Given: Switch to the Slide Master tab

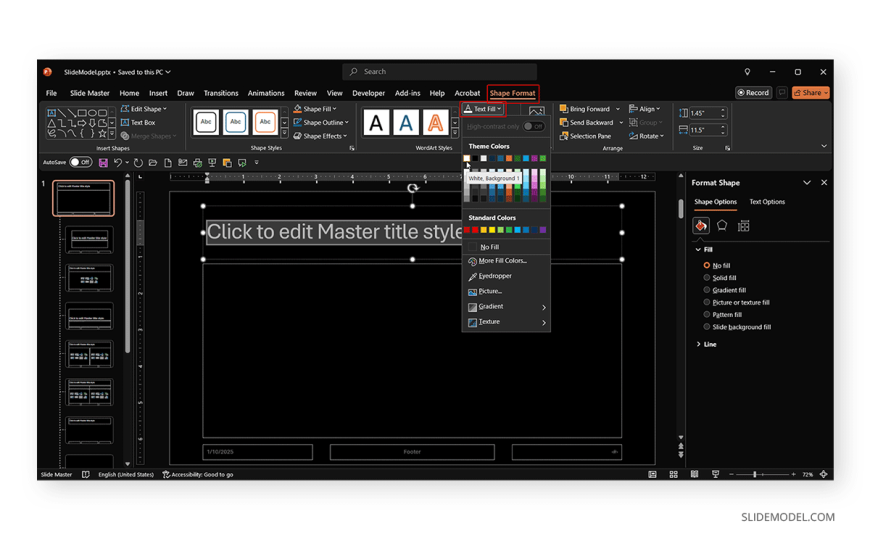Looking at the screenshot, I should coord(89,93).
